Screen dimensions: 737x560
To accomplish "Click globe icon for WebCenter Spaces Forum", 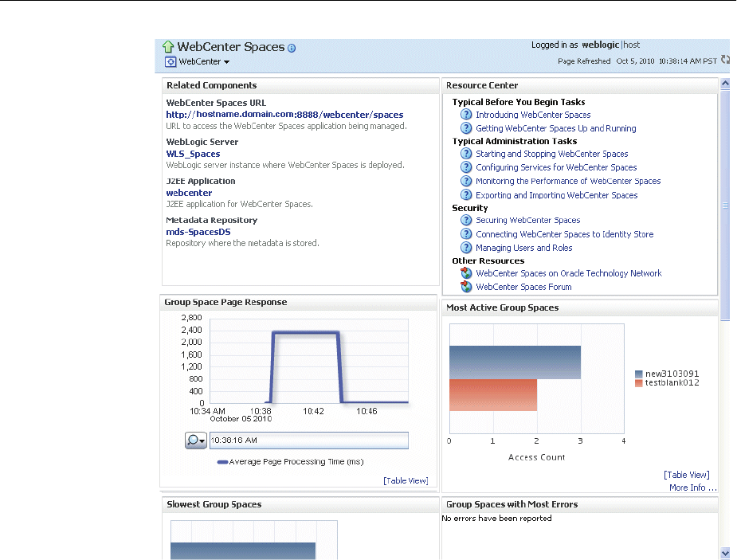I will 466,287.
